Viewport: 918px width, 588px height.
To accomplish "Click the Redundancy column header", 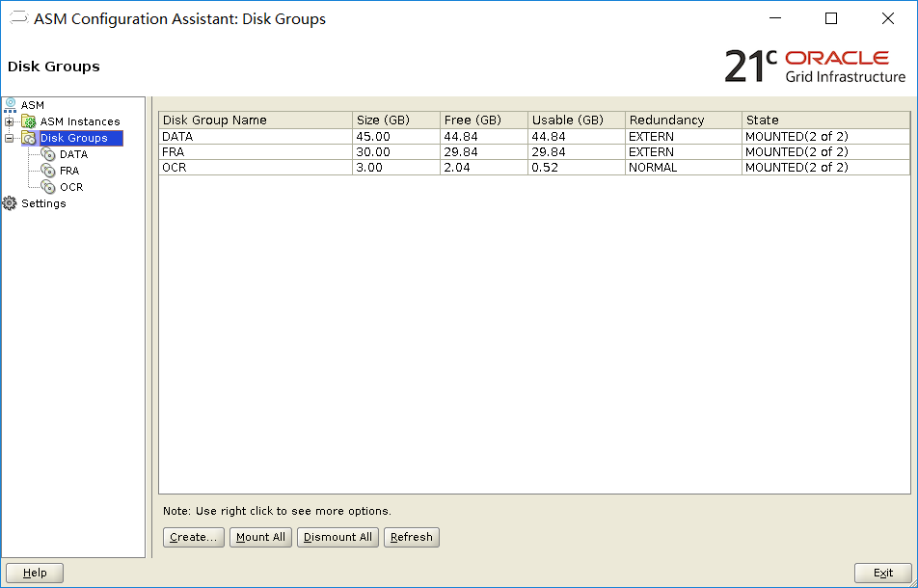I will point(684,120).
